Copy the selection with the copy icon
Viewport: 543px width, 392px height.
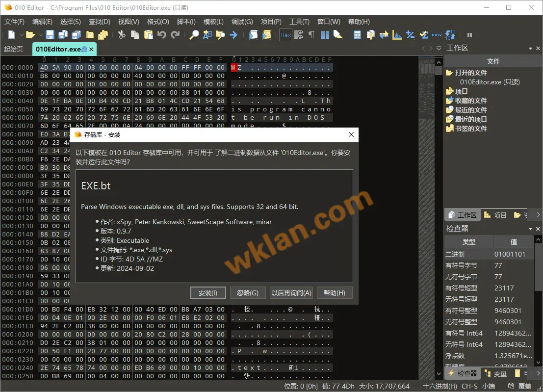[135, 35]
